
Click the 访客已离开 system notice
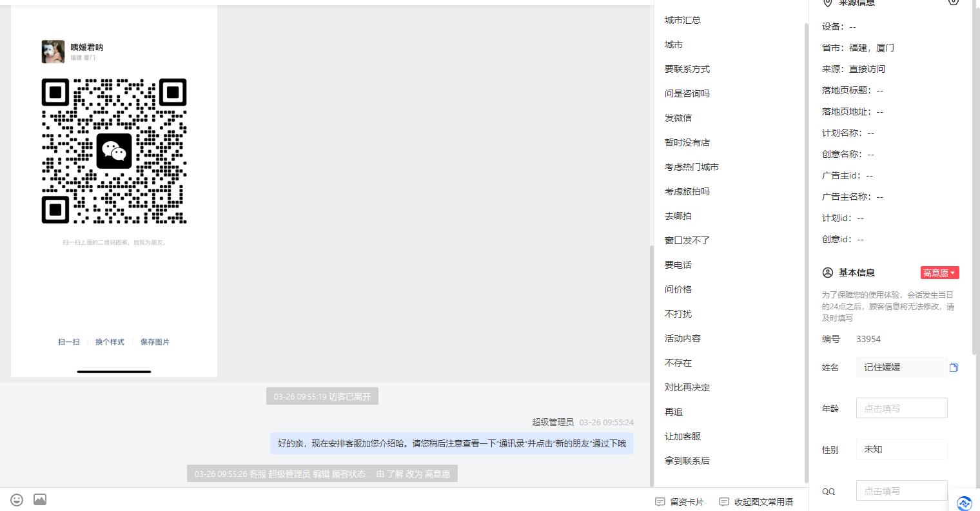click(322, 396)
